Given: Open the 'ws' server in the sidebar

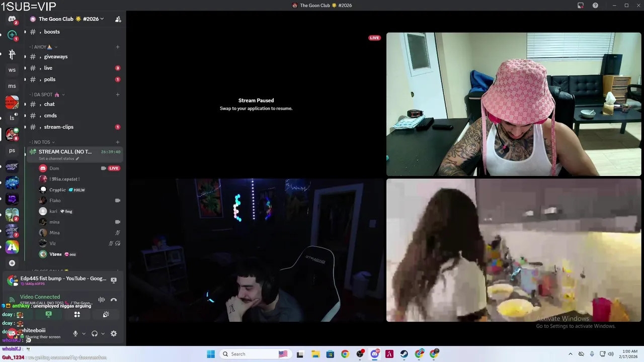Looking at the screenshot, I should [x=12, y=70].
